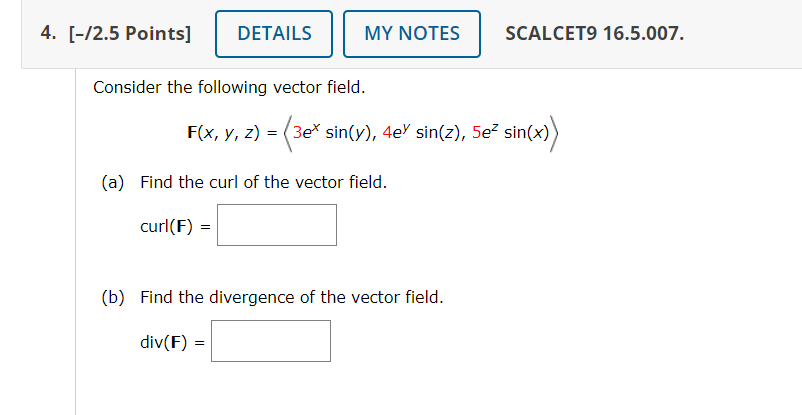This screenshot has width=802, height=415.
Task: Open the DETAILS button for question 4
Action: [274, 34]
